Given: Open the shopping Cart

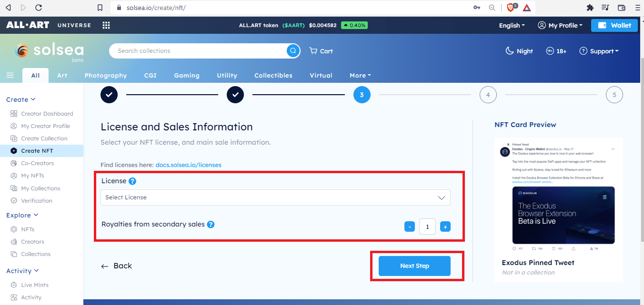Looking at the screenshot, I should coord(321,51).
